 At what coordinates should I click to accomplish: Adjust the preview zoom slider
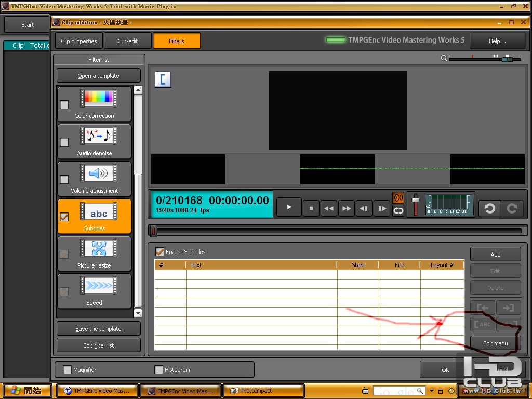click(507, 59)
